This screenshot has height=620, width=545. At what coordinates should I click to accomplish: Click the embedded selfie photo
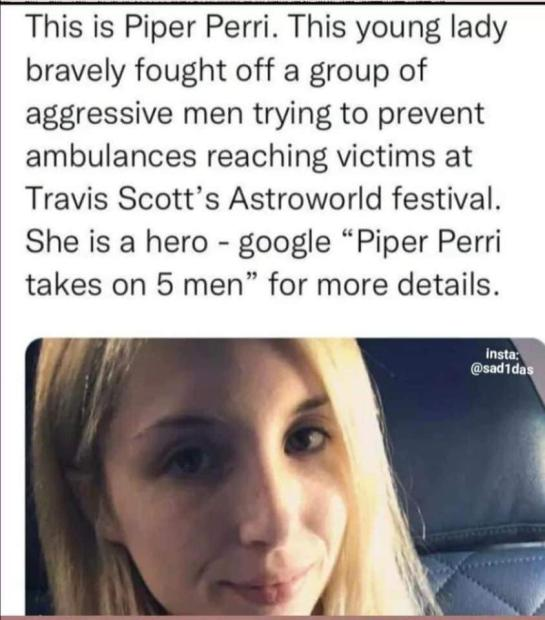[x=285, y=477]
